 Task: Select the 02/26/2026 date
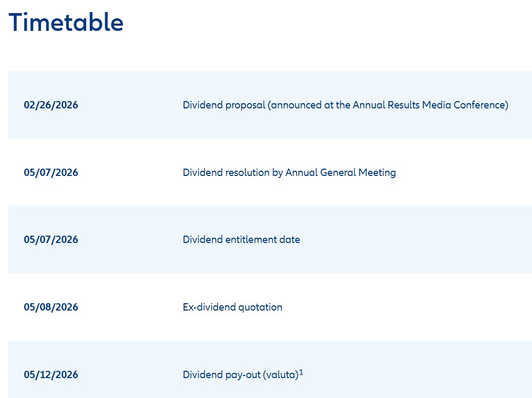click(51, 105)
